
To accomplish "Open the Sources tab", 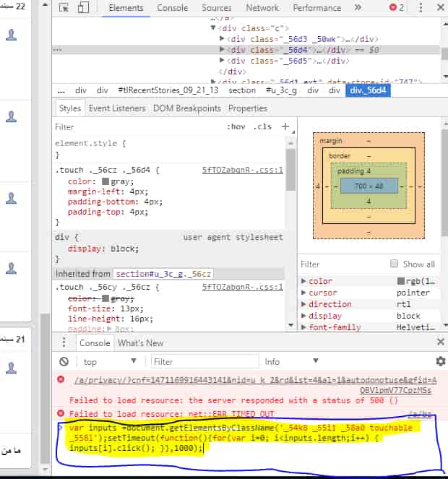I will (217, 8).
